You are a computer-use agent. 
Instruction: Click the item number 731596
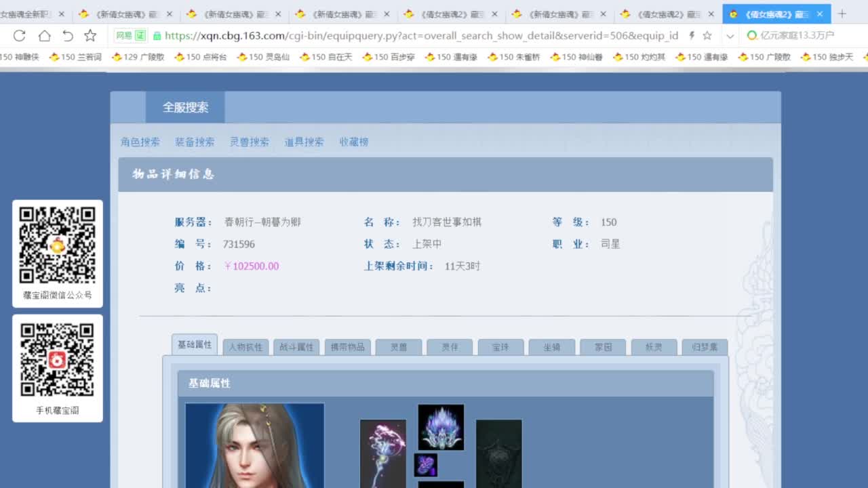coord(239,244)
